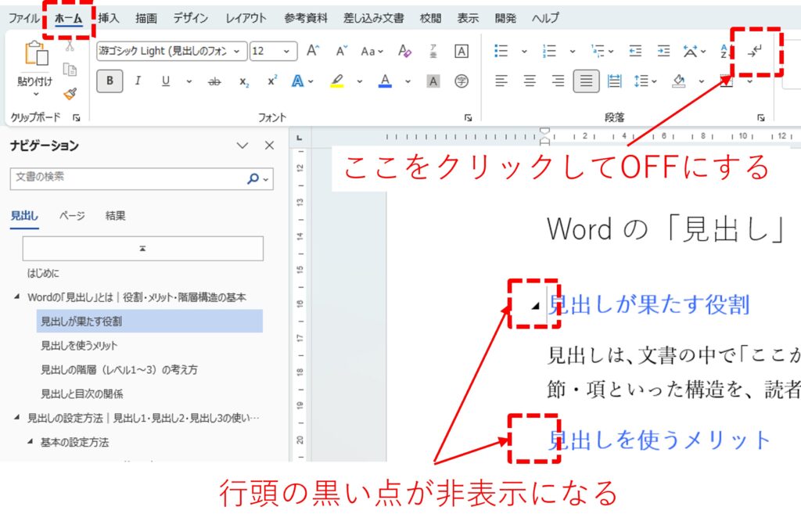Close the Navigation pane

tap(270, 146)
